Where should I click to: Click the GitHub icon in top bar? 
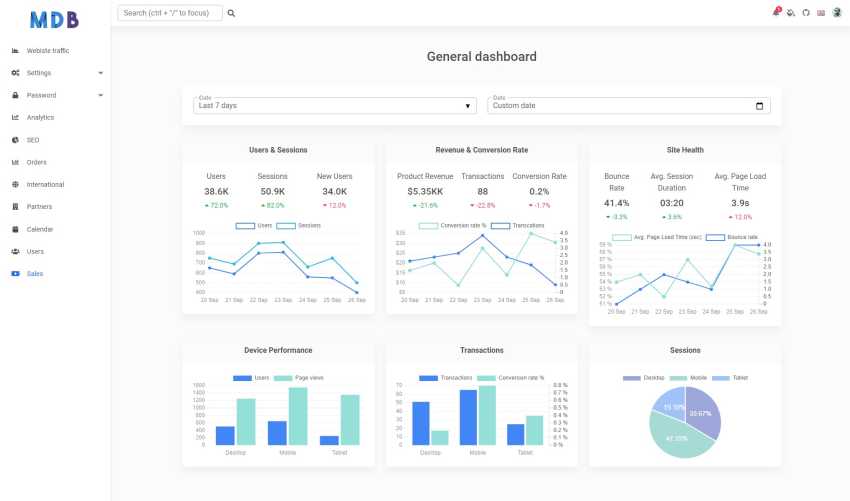[x=806, y=12]
